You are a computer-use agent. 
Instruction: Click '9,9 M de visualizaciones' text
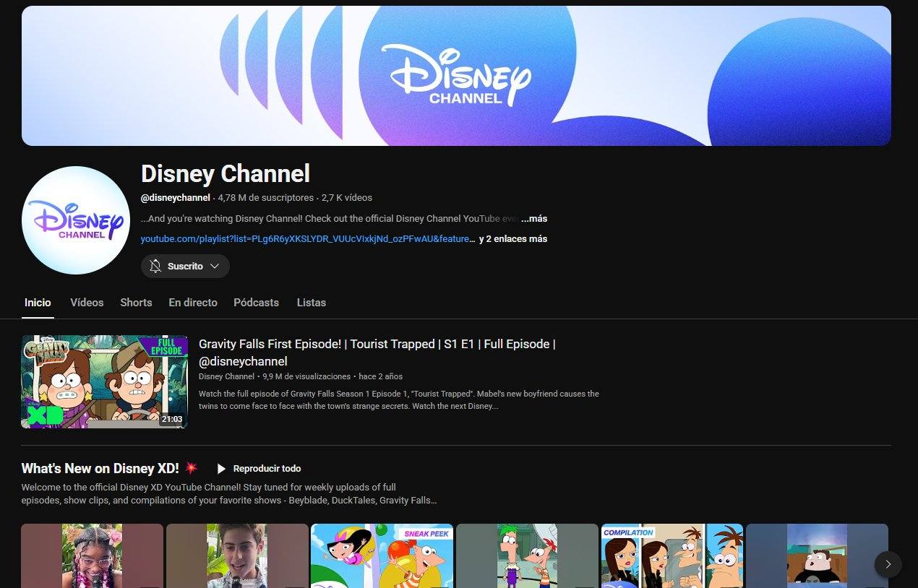point(306,376)
